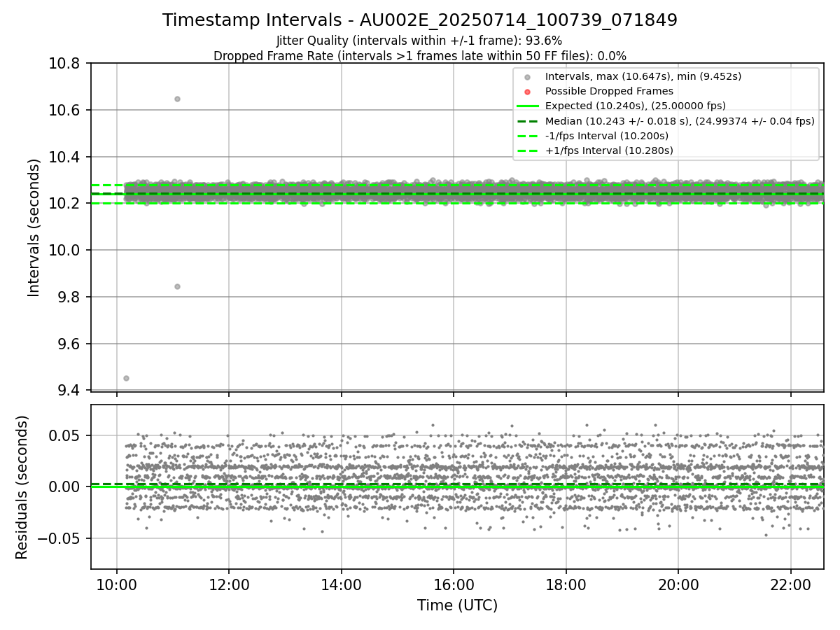This screenshot has width=840, height=630.
Task: Click legend entry 'Intervals, max (10.647s), min (9.452s)'
Action: (643, 76)
